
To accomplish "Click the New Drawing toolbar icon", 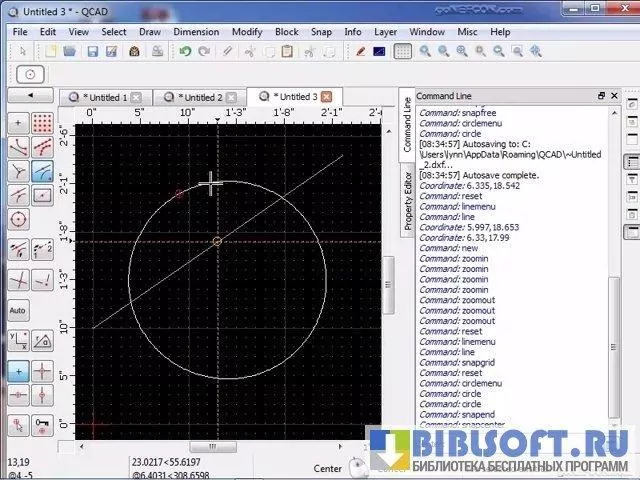I will [x=49, y=51].
